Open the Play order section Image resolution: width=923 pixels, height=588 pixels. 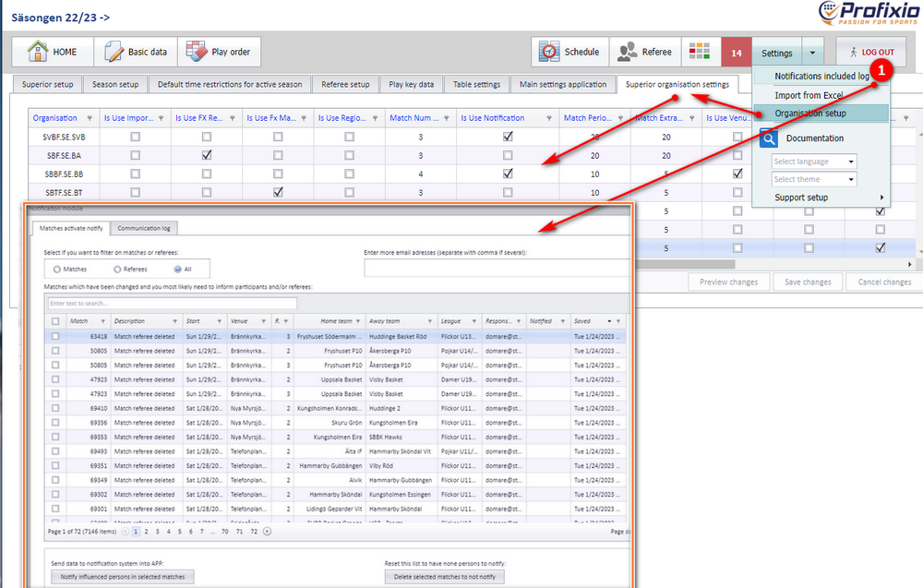[x=219, y=52]
